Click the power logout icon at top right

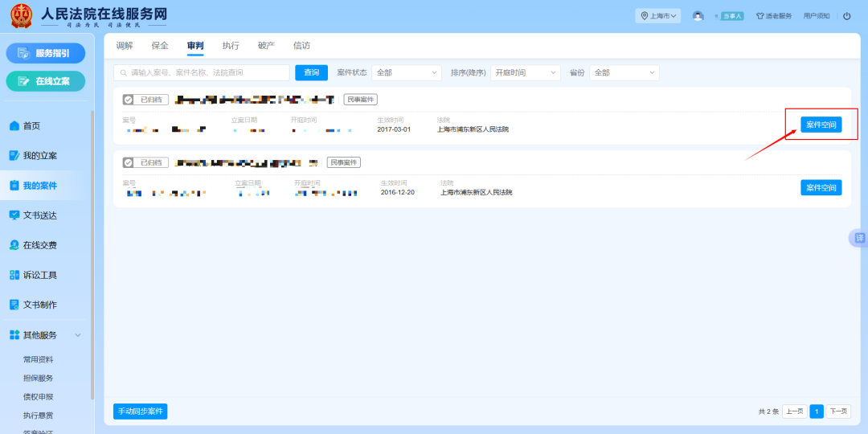[x=846, y=16]
